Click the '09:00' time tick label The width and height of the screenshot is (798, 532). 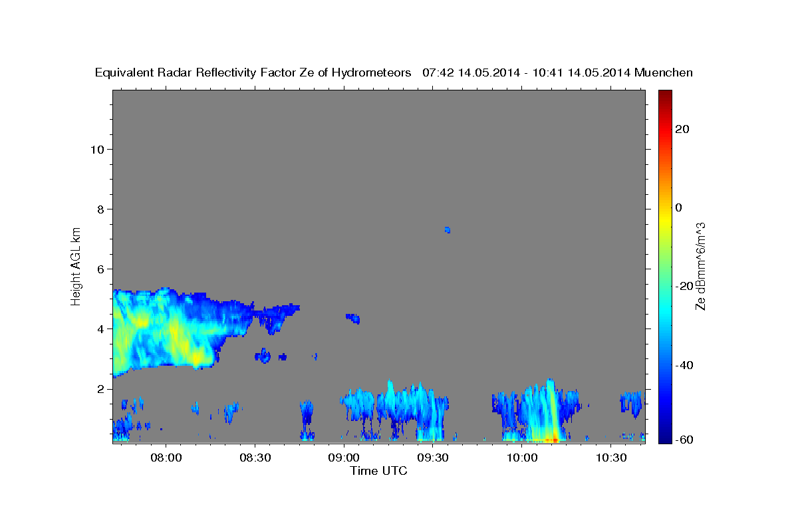click(344, 458)
